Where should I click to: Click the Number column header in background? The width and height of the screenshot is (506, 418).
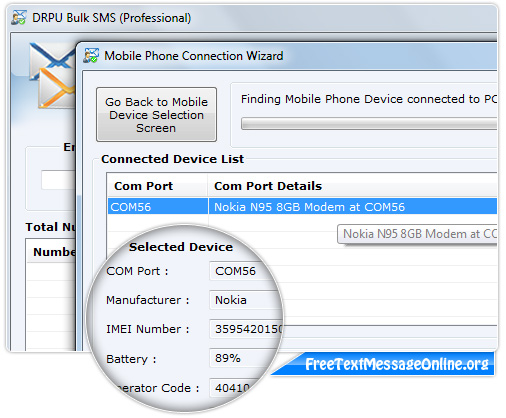coord(54,252)
